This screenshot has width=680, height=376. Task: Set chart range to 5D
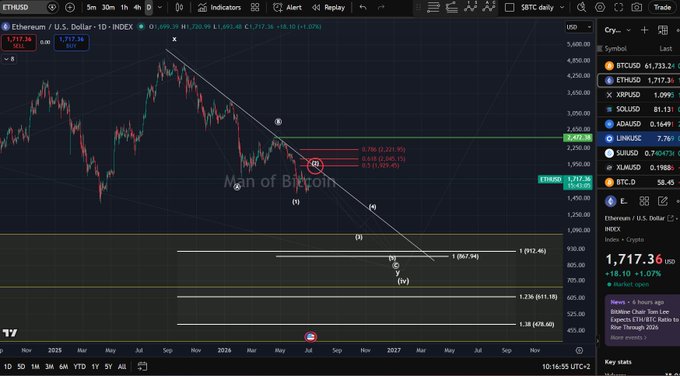21,367
